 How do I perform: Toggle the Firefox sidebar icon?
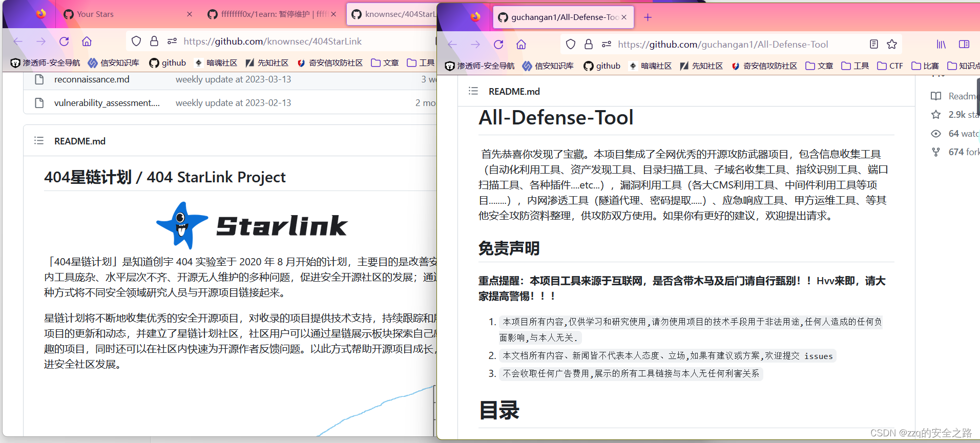point(964,45)
